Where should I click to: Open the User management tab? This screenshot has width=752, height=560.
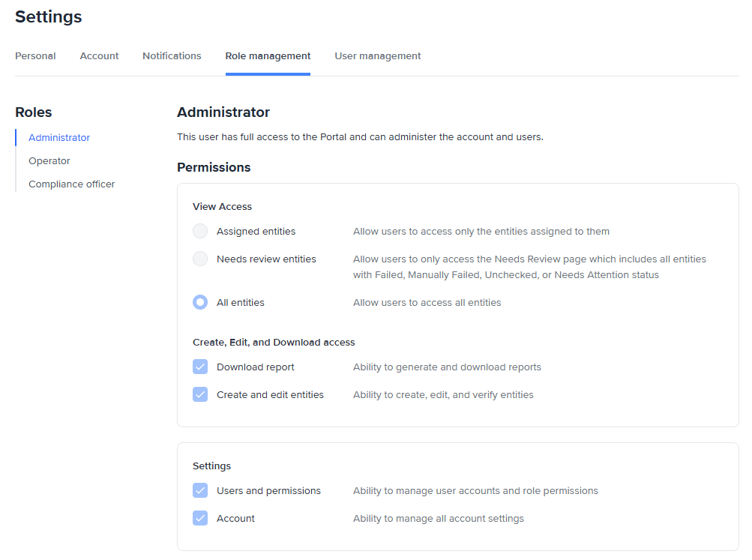(377, 56)
